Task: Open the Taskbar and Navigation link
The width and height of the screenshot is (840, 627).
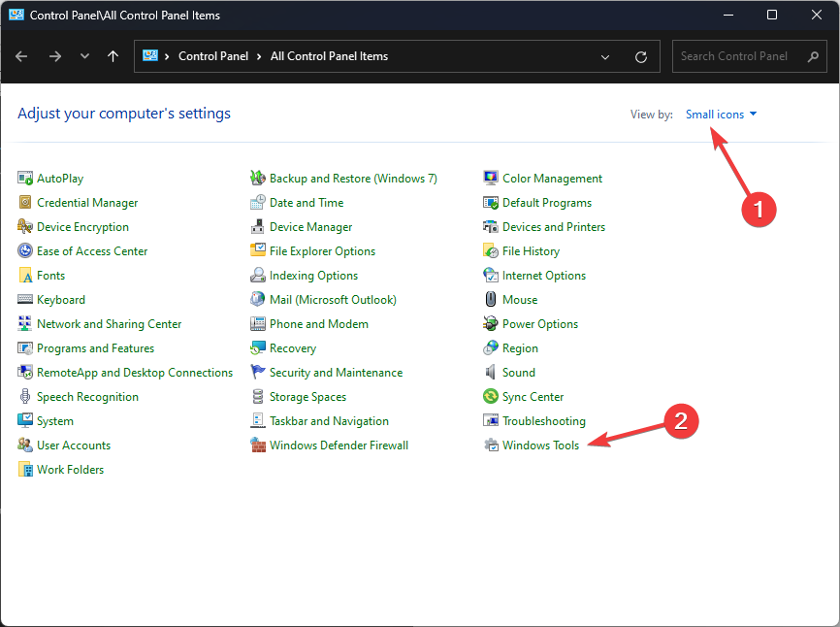Action: point(329,421)
